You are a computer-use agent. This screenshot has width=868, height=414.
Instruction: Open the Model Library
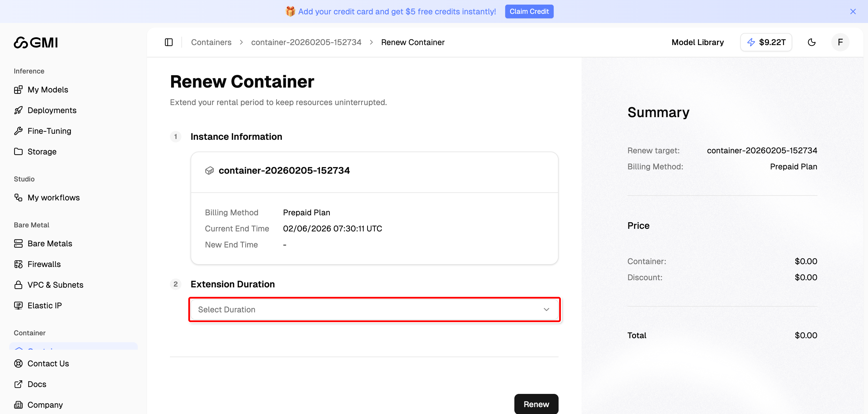[697, 42]
